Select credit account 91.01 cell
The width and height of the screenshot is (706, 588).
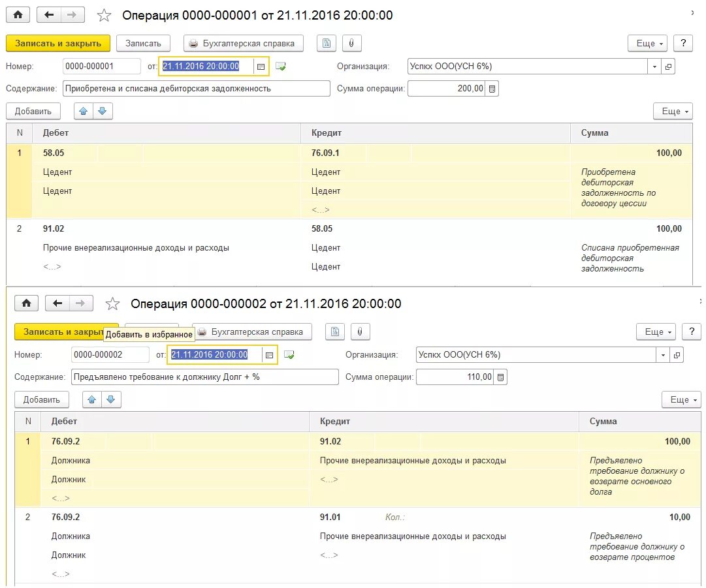[x=330, y=517]
